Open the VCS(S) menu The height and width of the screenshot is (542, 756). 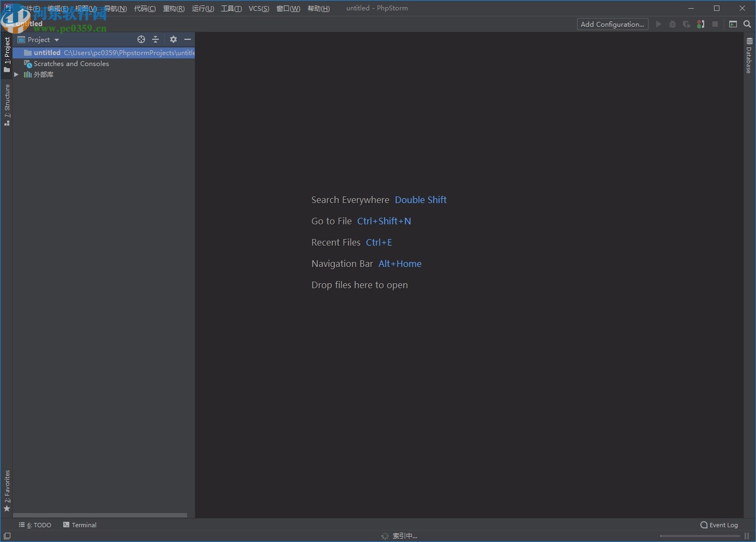[x=259, y=8]
